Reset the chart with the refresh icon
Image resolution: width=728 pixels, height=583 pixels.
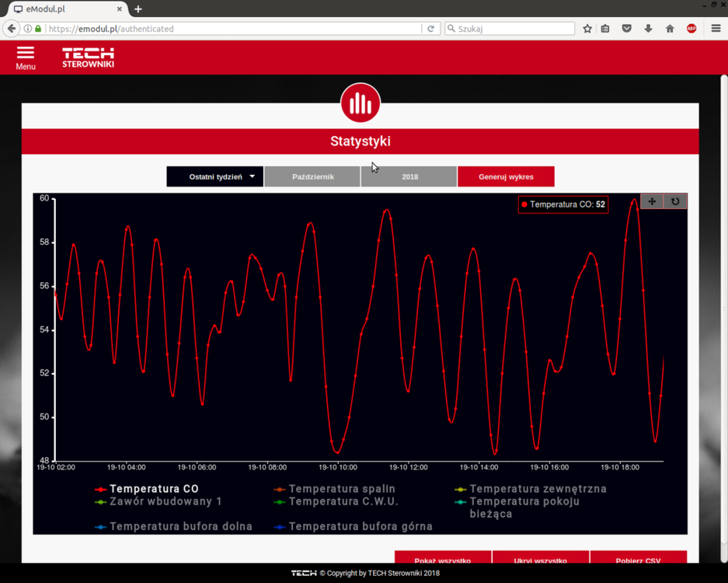(675, 201)
